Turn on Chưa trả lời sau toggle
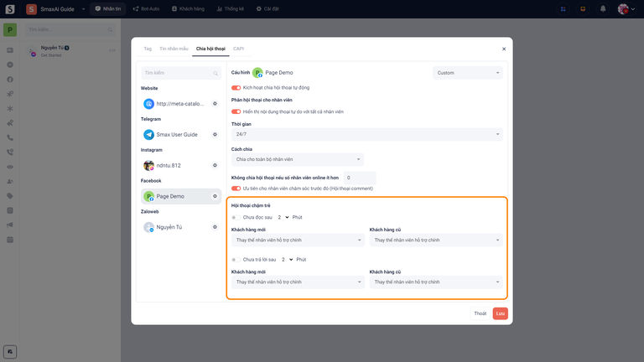 236,260
